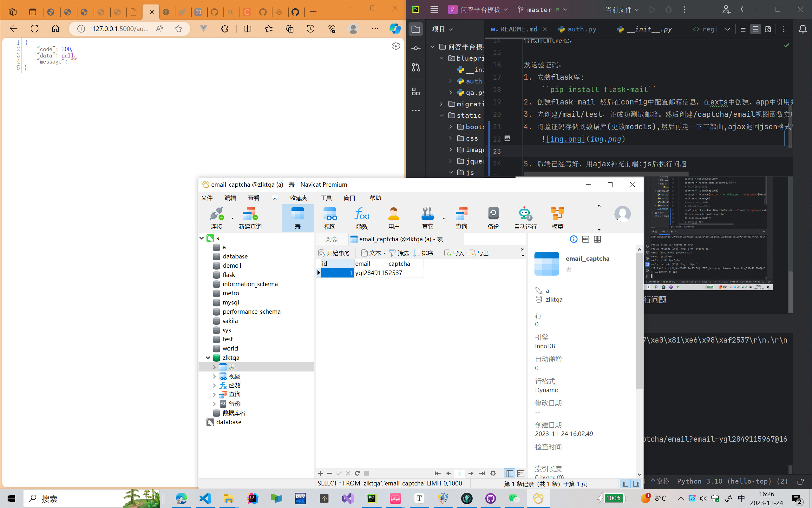Screen dimensions: 812x508
Task: Click 筛选 filter button
Action: [x=399, y=253]
